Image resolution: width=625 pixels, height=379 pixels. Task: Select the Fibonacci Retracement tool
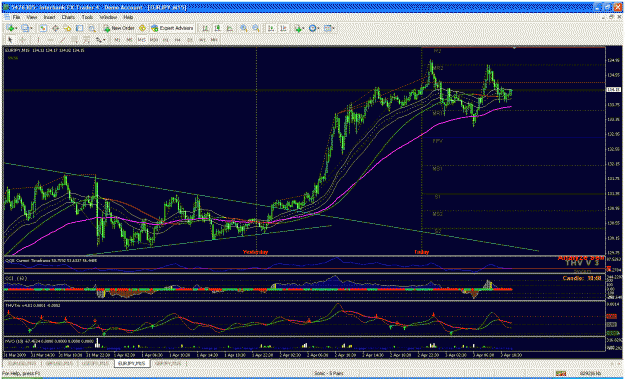pos(86,39)
